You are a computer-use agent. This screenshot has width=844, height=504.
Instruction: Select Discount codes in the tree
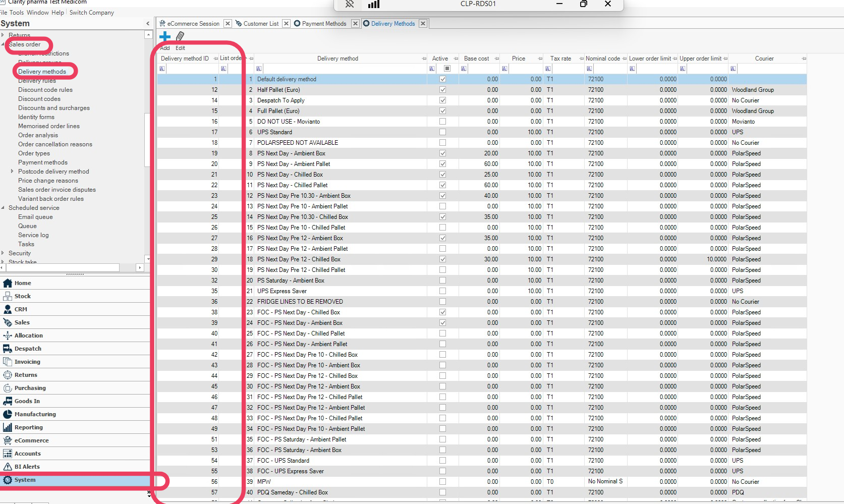coord(39,99)
